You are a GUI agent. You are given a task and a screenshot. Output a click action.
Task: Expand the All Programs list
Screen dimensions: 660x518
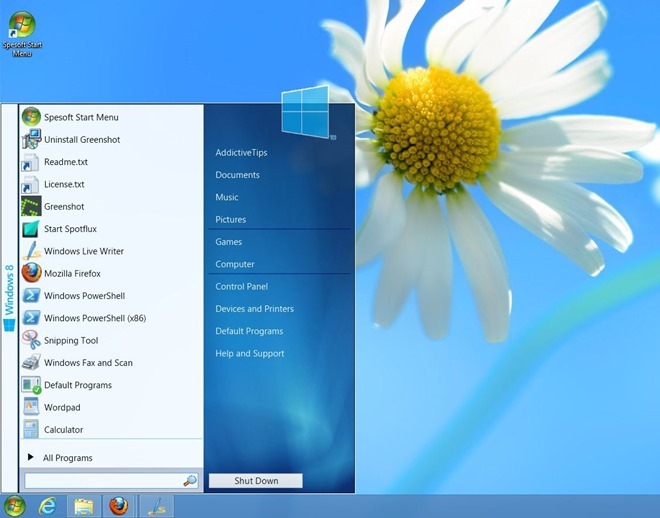[67, 458]
